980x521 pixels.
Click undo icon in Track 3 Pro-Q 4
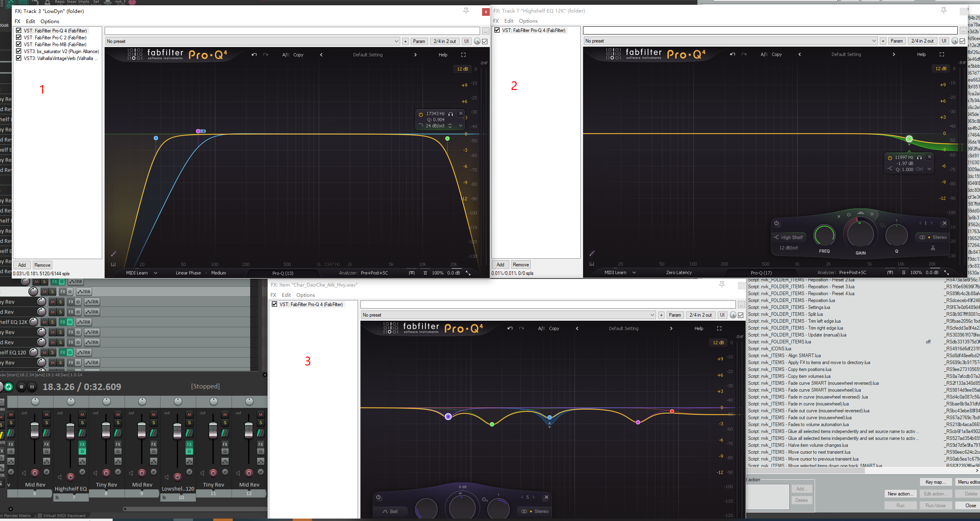254,55
